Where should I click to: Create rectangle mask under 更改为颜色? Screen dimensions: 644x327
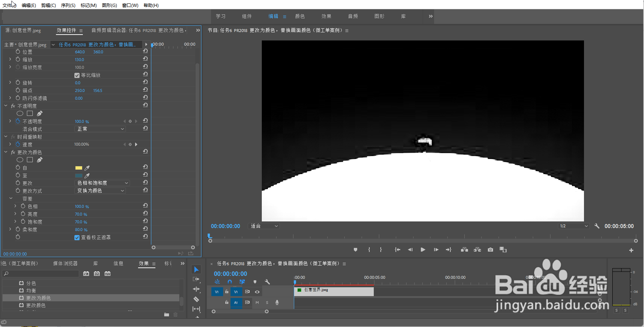[30, 160]
